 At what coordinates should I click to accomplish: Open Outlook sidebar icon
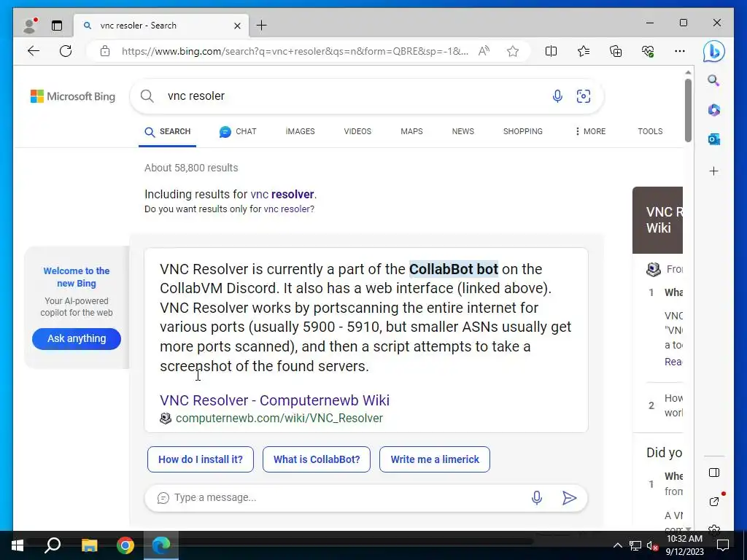coord(713,139)
